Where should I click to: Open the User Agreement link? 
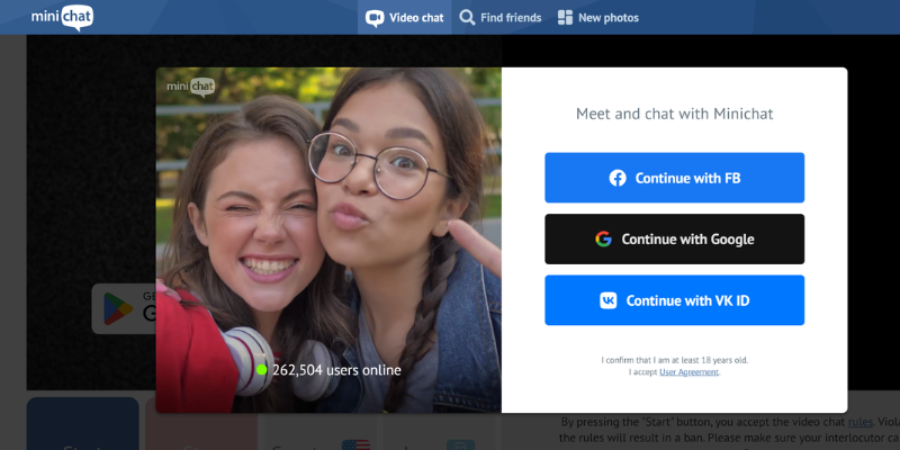click(688, 372)
